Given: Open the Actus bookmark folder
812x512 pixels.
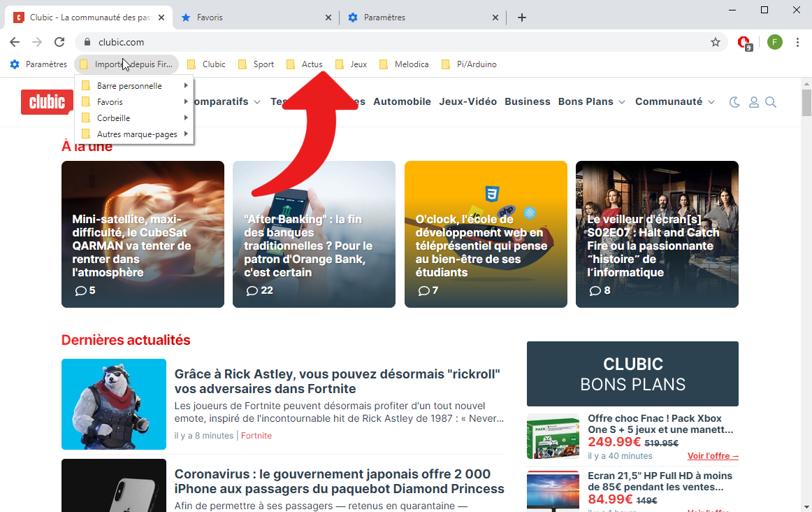Looking at the screenshot, I should click(x=305, y=64).
